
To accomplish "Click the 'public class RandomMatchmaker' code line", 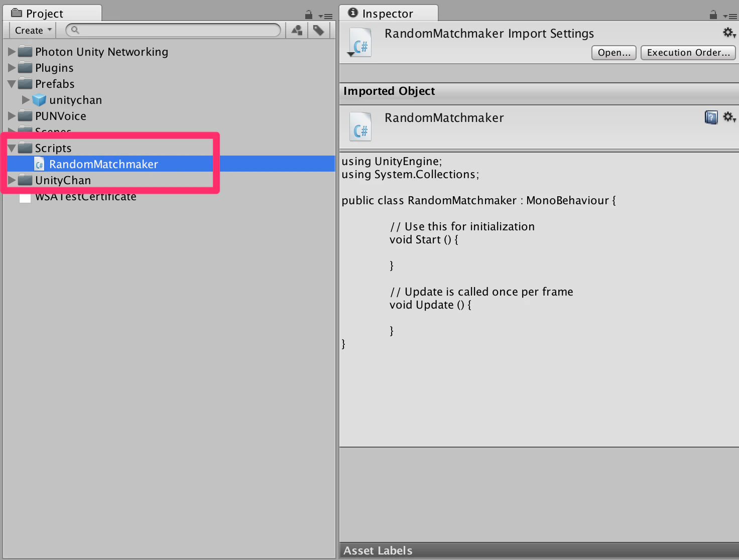I will coord(478,201).
